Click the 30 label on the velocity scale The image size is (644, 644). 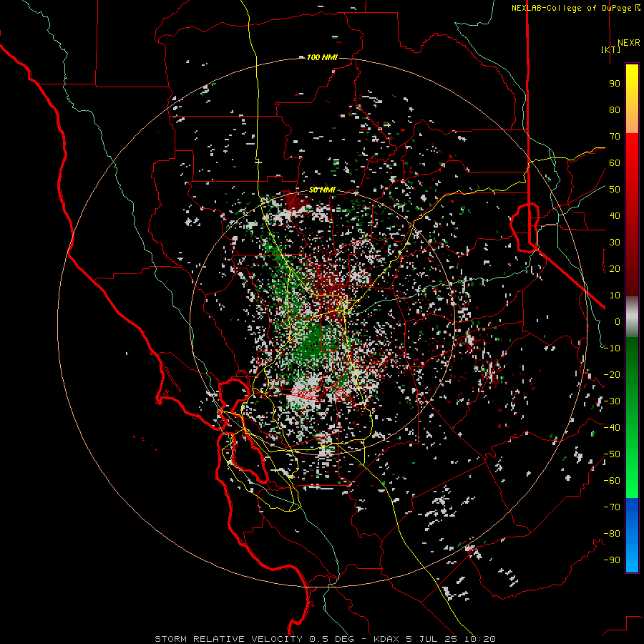click(x=615, y=243)
